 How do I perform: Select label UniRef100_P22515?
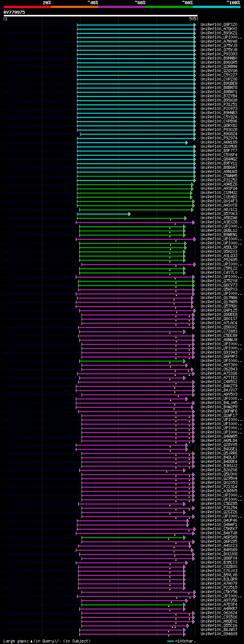(x=219, y=587)
